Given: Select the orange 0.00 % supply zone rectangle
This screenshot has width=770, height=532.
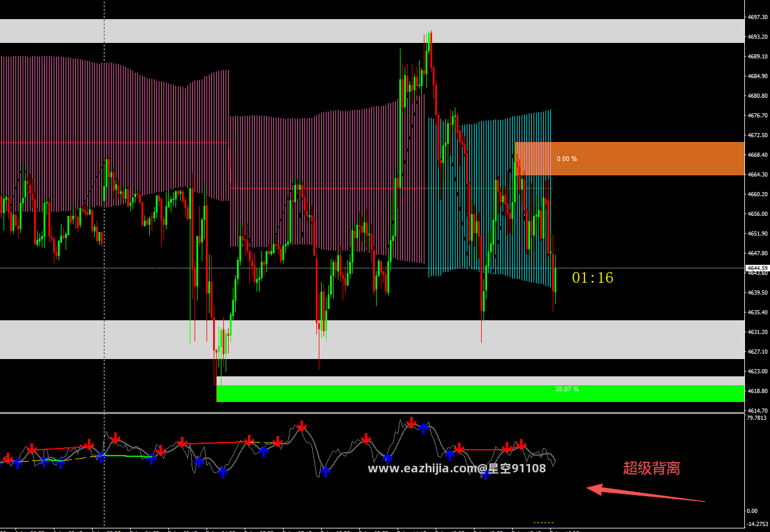Looking at the screenshot, I should click(x=630, y=159).
